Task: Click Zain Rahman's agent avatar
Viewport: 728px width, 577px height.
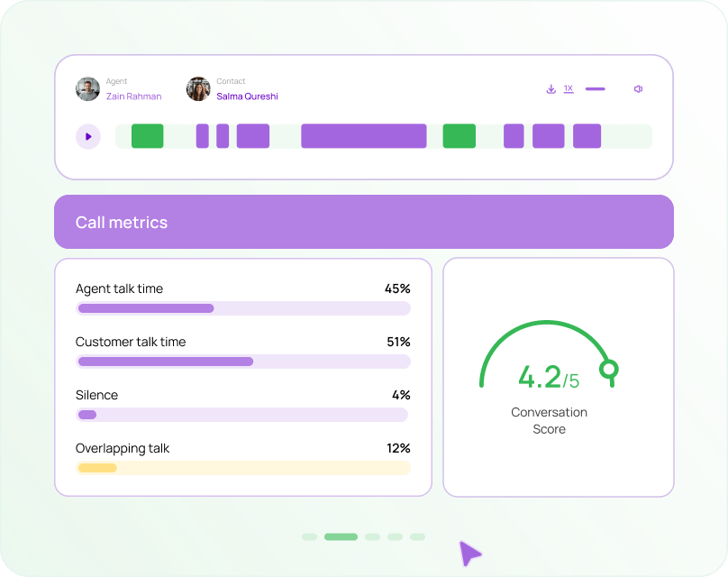Action: [x=88, y=88]
